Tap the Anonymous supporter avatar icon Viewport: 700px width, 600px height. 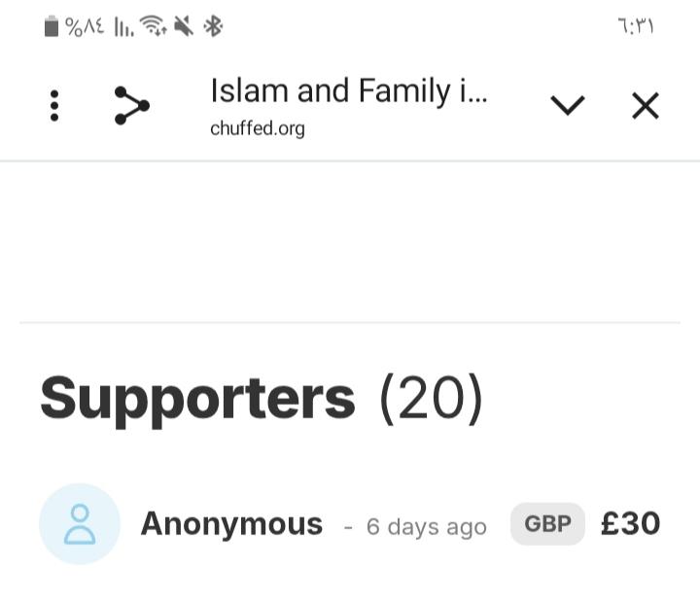[x=80, y=524]
